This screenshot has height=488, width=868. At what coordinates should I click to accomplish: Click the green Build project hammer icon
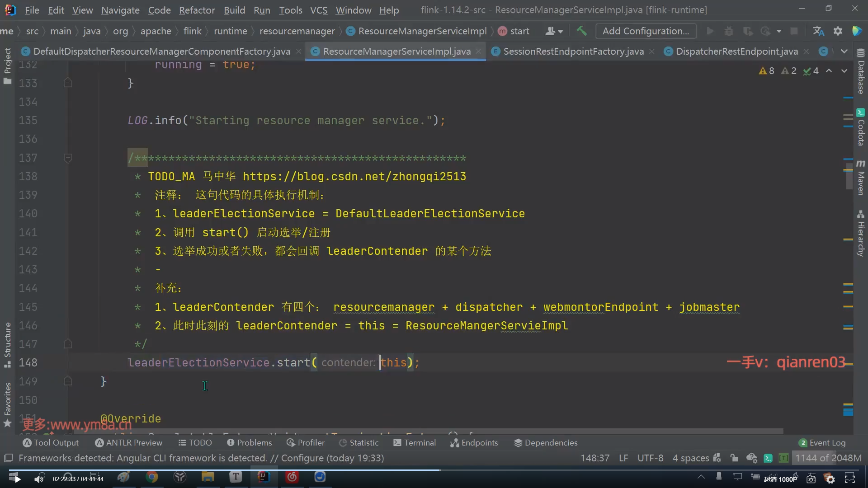pos(581,31)
